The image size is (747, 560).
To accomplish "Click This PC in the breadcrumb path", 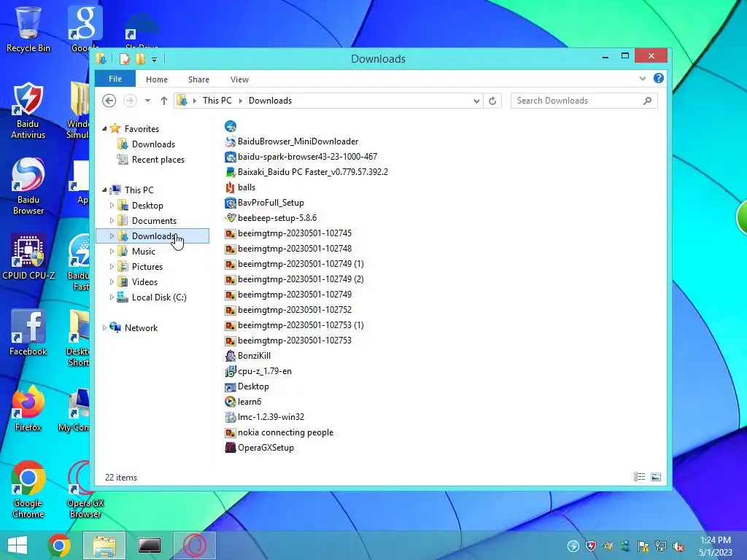I will tap(217, 101).
